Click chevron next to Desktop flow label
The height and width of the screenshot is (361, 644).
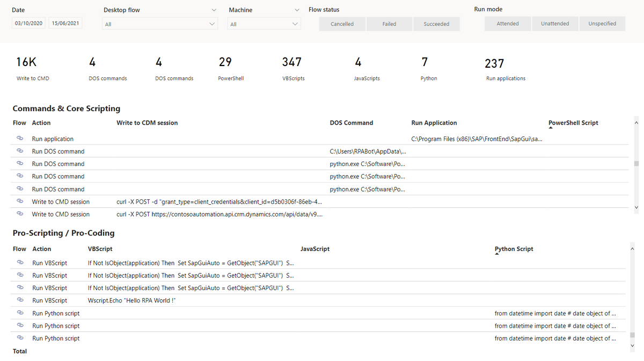pos(214,10)
